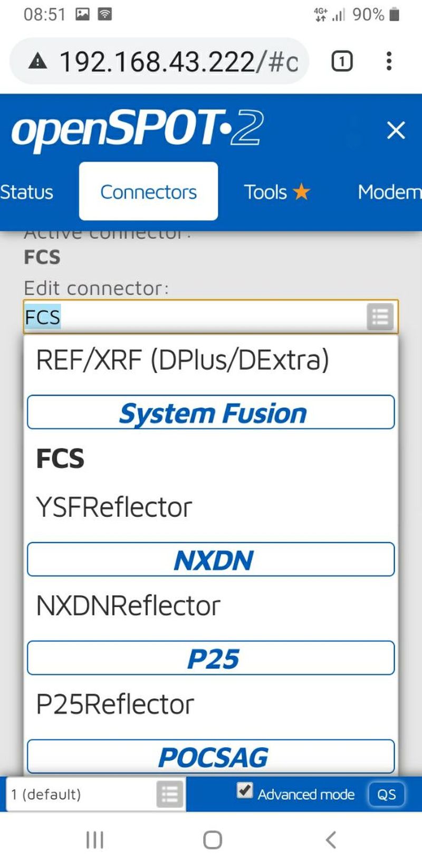Open the 1 (default) profile dropdown
The height and width of the screenshot is (868, 422).
point(95,794)
